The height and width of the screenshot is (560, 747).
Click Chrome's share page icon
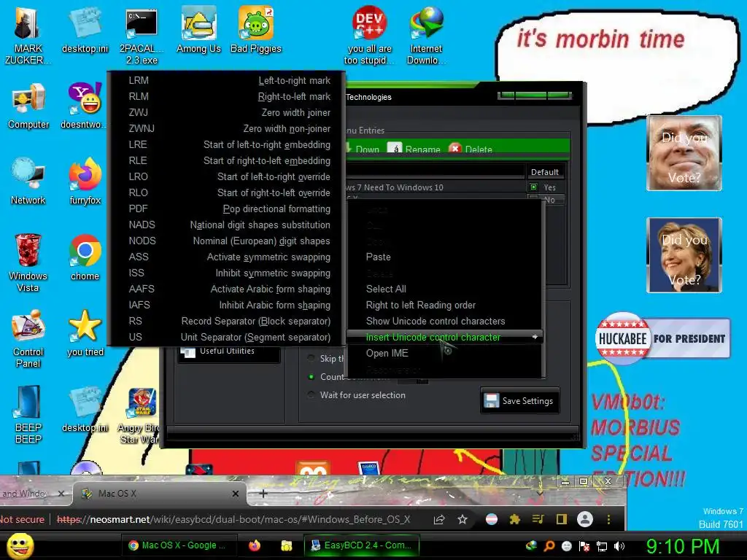pos(438,519)
